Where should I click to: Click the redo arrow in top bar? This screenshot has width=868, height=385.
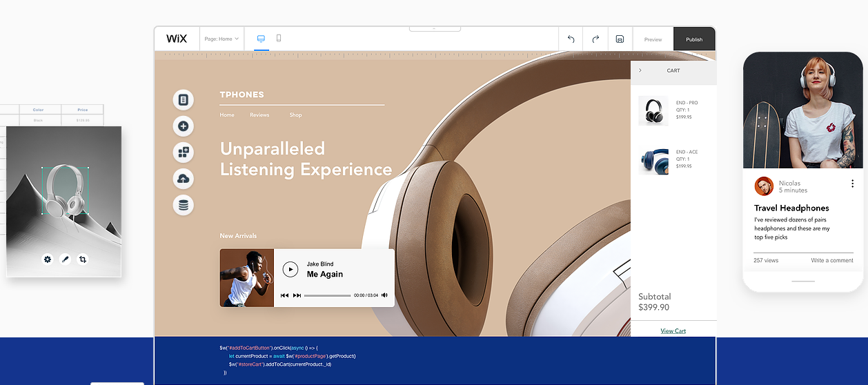(x=595, y=39)
